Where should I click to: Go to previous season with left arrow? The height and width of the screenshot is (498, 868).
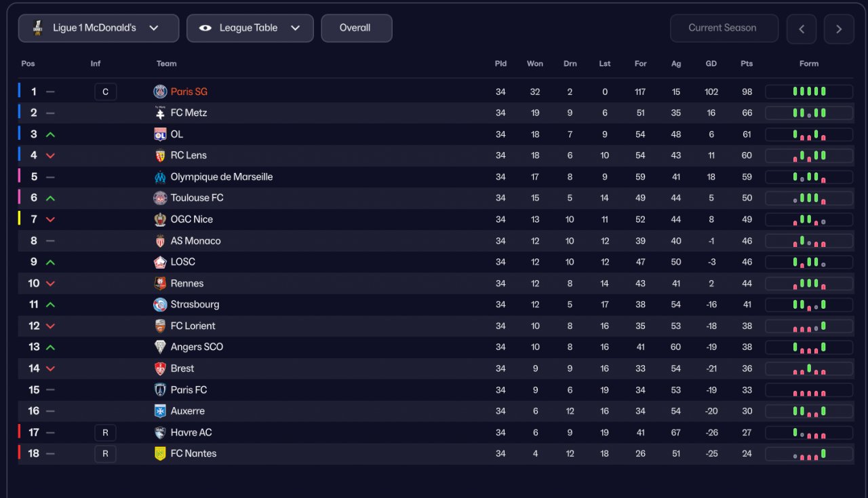click(802, 28)
